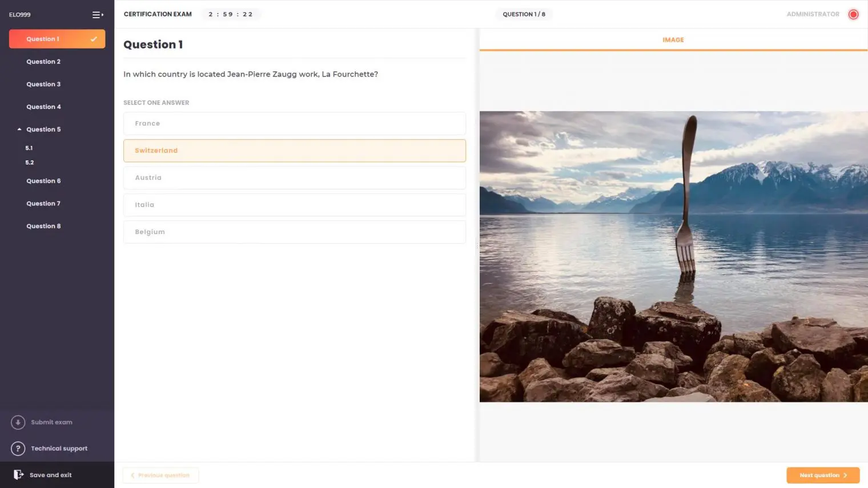Screen dimensions: 868x488
Task: Click the Technical support label
Action: [59, 449]
